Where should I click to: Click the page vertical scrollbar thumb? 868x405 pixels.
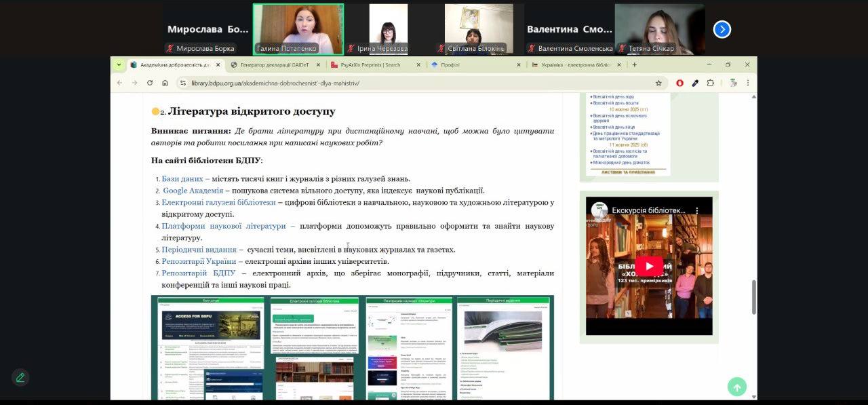click(x=753, y=296)
